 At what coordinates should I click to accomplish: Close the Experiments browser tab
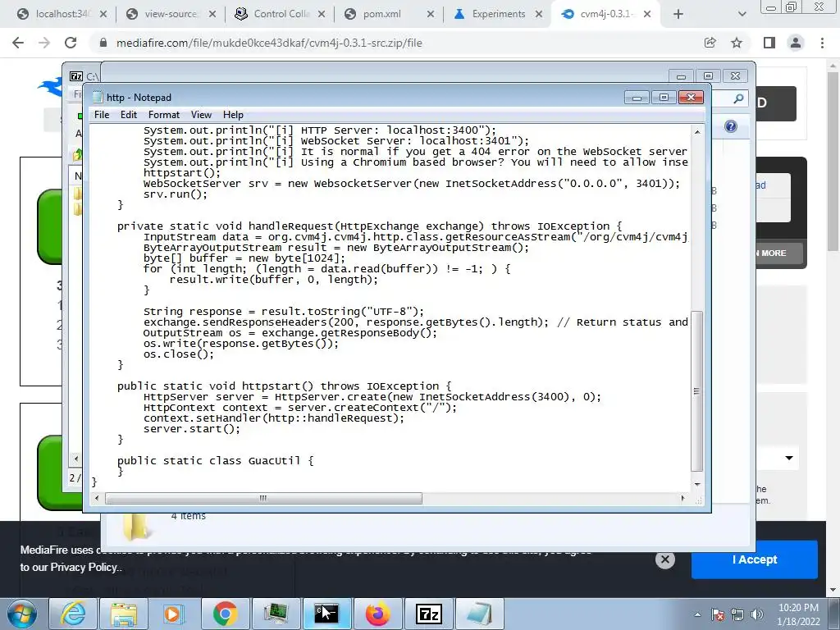tap(539, 15)
